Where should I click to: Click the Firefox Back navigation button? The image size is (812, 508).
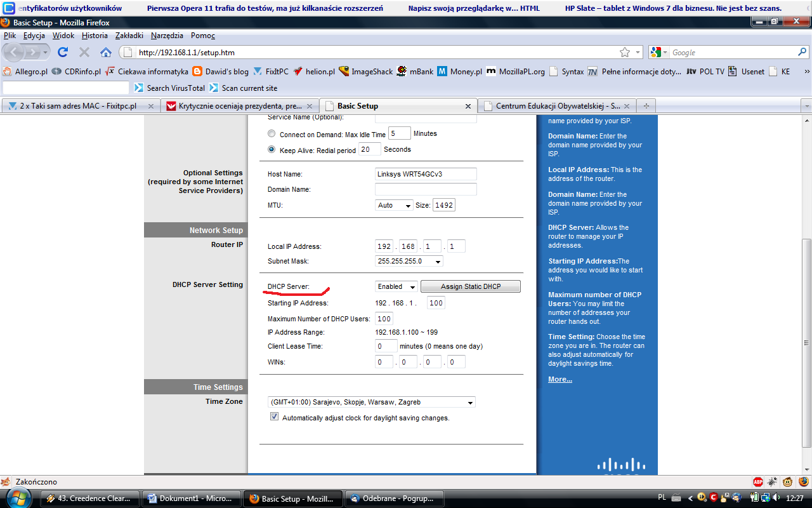click(15, 52)
